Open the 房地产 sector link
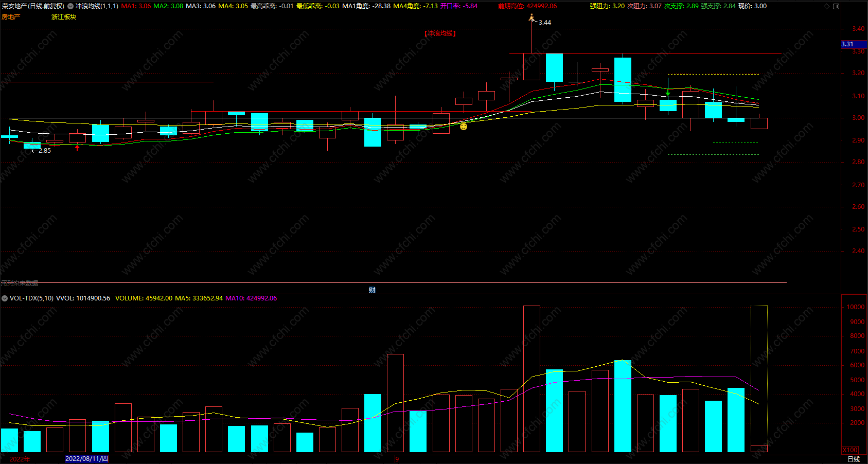Viewport: 868px width, 464px height. (x=11, y=17)
